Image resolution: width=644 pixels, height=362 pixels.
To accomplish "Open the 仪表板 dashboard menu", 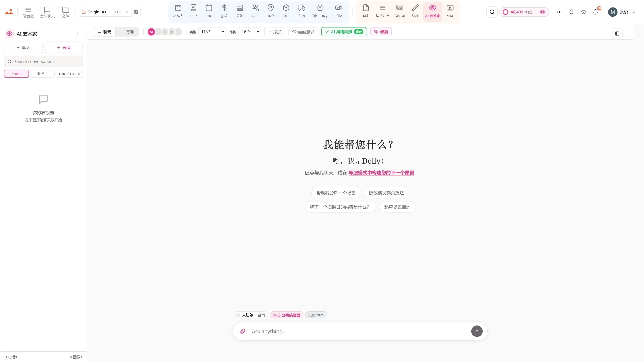I will pyautogui.click(x=28, y=12).
